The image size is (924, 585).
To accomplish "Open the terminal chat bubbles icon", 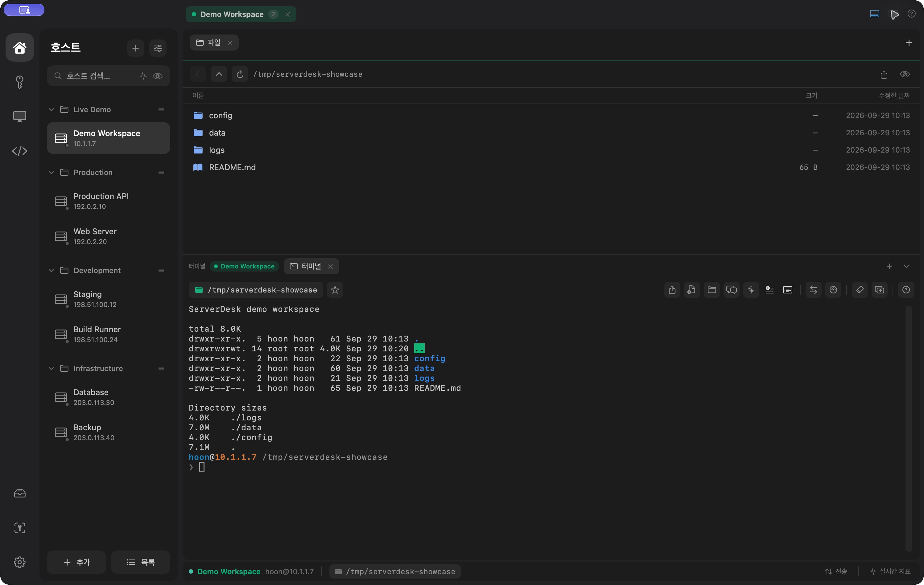I will tap(731, 290).
